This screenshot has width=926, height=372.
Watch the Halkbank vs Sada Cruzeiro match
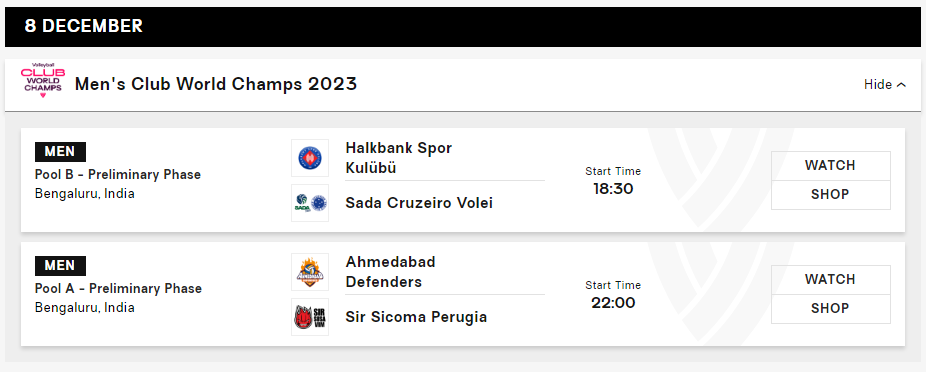pos(830,165)
